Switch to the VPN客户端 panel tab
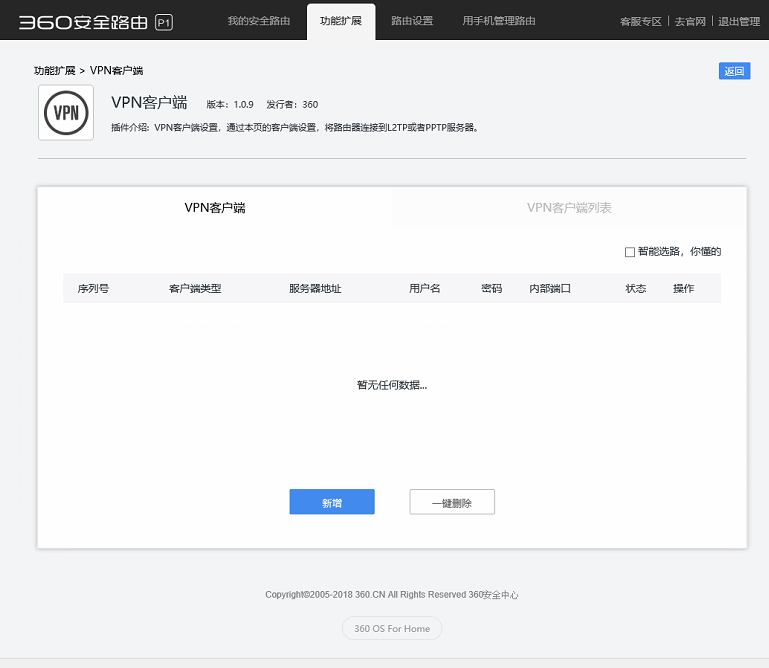This screenshot has height=668, width=769. pos(215,207)
